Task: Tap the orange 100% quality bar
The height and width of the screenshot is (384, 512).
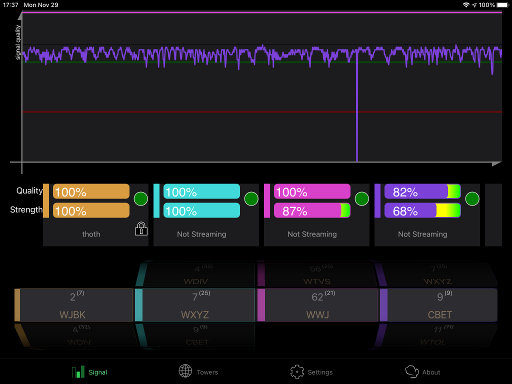Action: coord(91,192)
